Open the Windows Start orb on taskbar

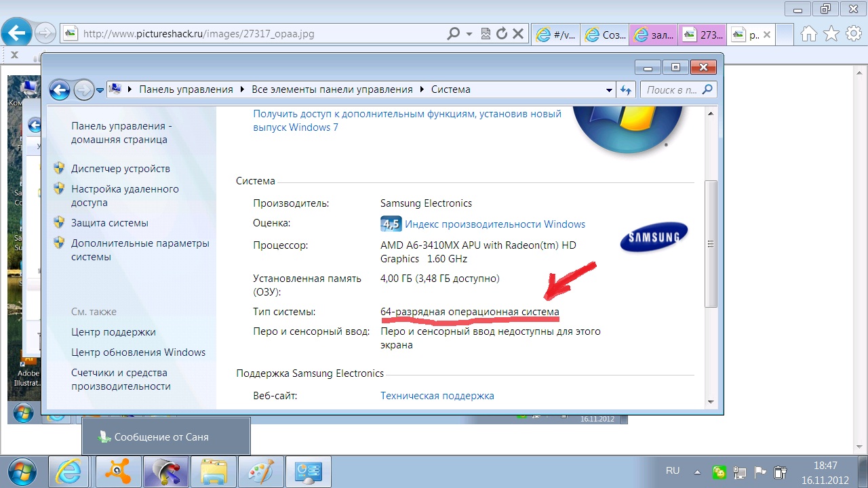pyautogui.click(x=22, y=470)
